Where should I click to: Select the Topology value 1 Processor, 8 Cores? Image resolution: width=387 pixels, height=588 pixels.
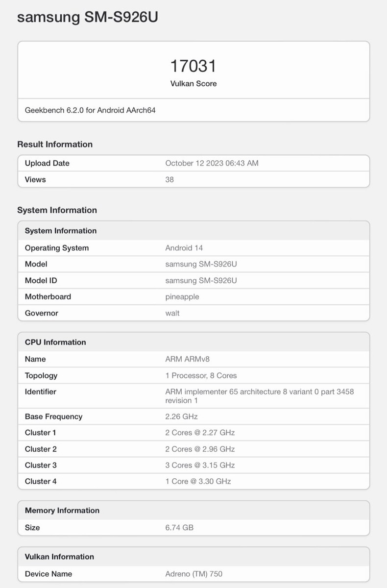[x=201, y=376]
